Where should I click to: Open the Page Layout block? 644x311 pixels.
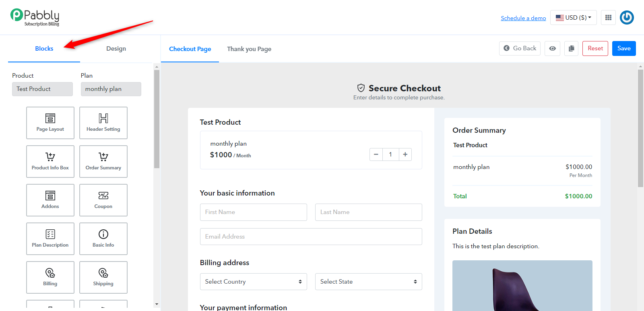click(x=50, y=123)
